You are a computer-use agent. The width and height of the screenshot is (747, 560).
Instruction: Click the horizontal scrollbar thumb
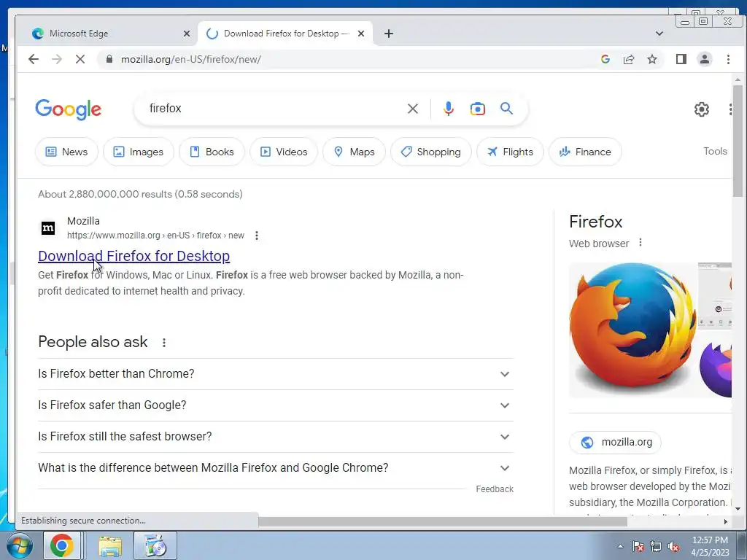pyautogui.click(x=443, y=521)
